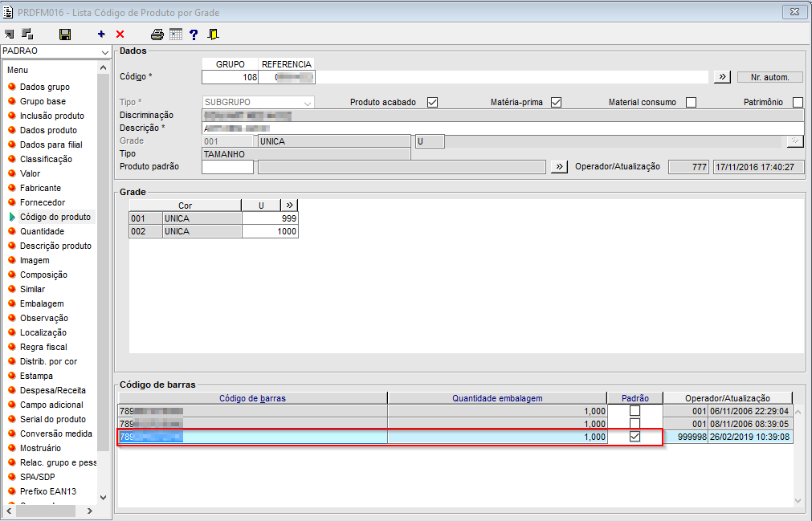Select Quantidade in the side menu
The width and height of the screenshot is (812, 521).
point(42,232)
